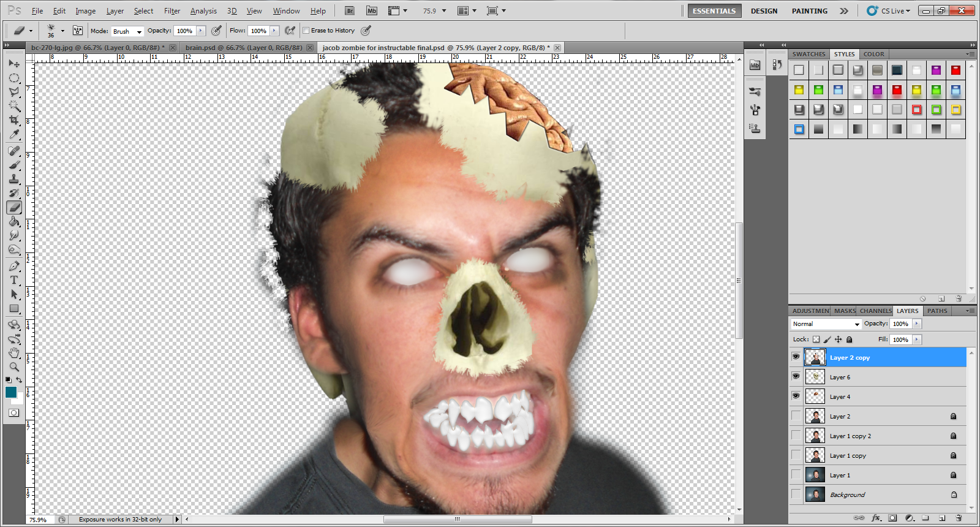Click the ESSENTIALS workspace button

714,11
